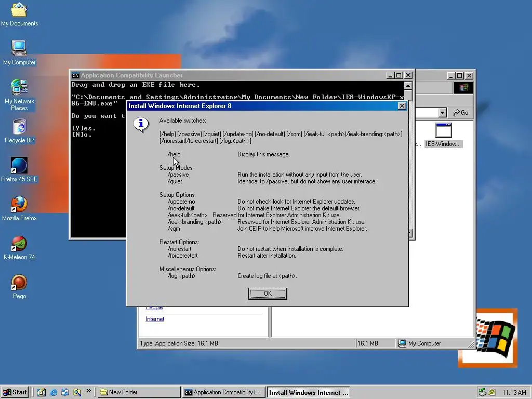Select the K-Meleon 74 shortcut

[x=19, y=248]
